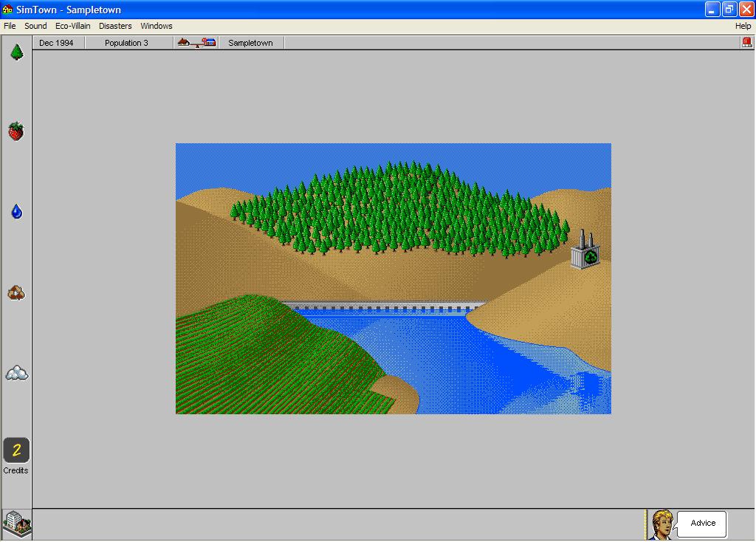Select the tree resource icon
Viewport: 756px width, 542px height.
pyautogui.click(x=17, y=52)
